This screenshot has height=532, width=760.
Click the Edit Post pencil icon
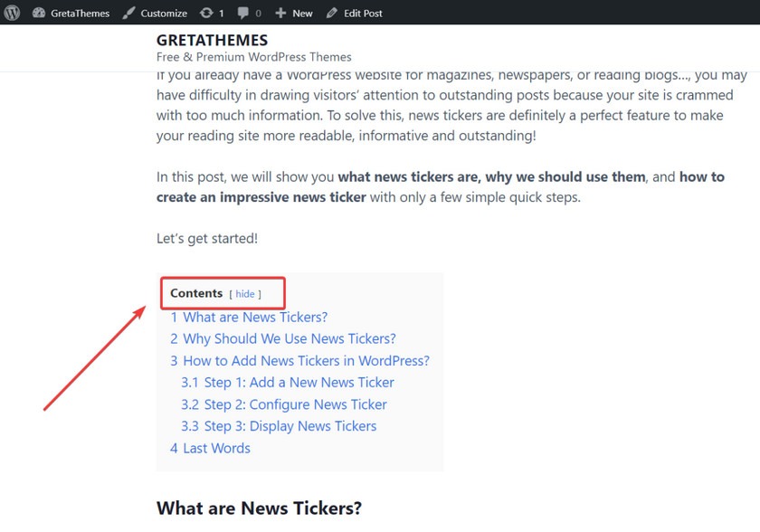[331, 13]
